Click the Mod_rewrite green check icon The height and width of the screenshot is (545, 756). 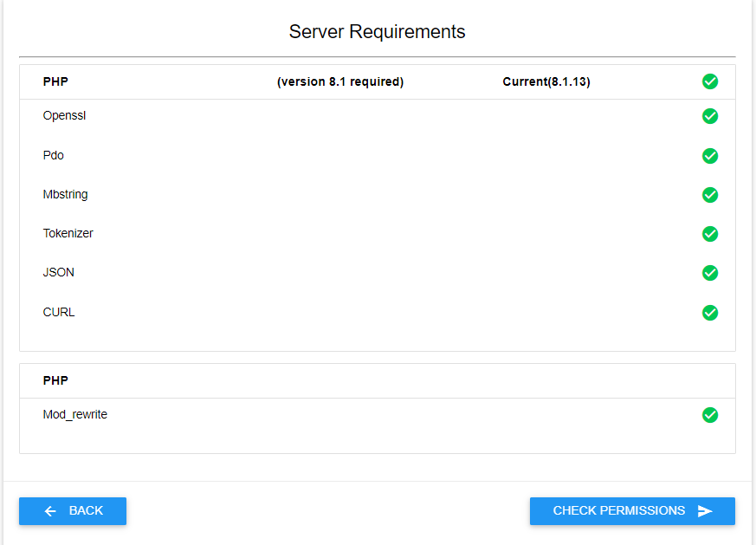click(x=710, y=415)
